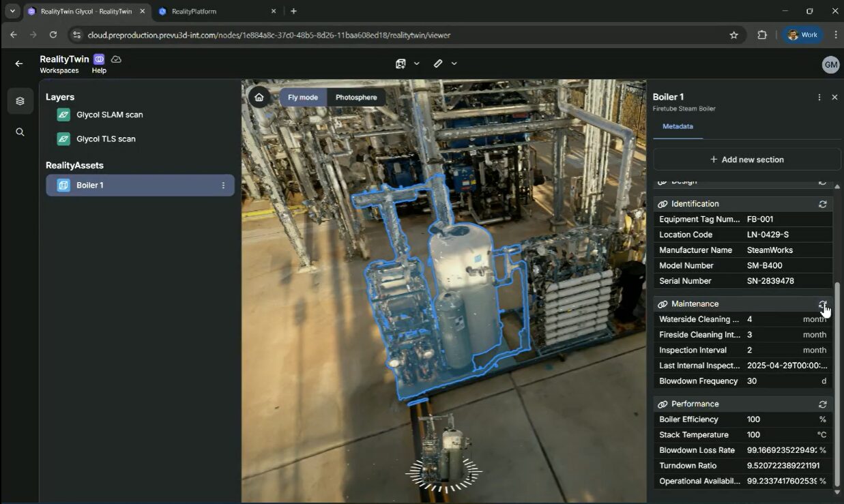Screen dimensions: 844x504
Task: Select the pencil annotation tool icon
Action: point(438,63)
